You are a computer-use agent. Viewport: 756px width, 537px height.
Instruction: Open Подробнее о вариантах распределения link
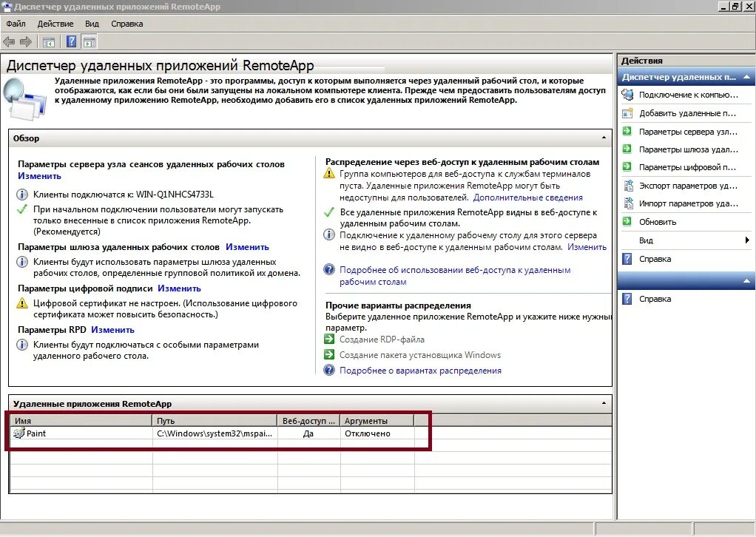(x=420, y=371)
